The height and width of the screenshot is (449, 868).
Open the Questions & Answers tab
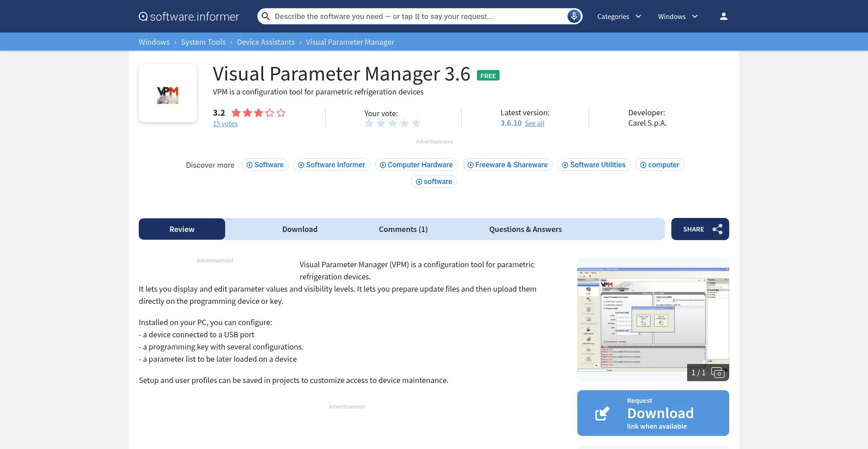click(525, 229)
